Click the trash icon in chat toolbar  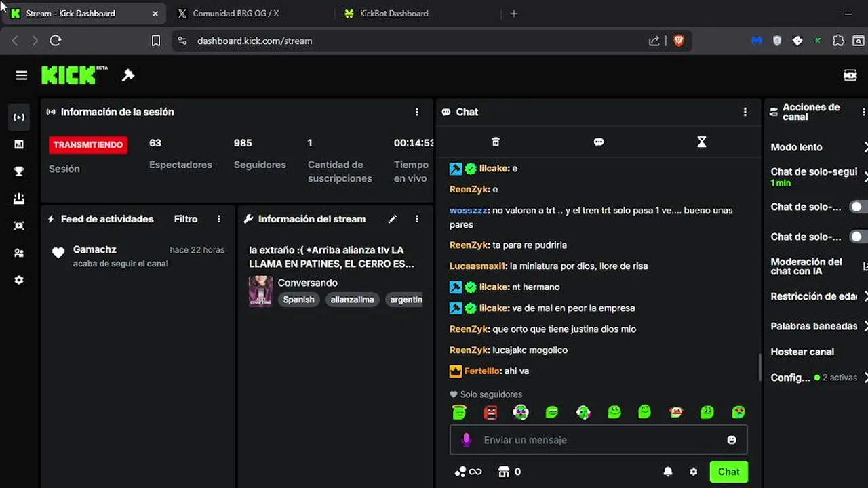pos(496,142)
